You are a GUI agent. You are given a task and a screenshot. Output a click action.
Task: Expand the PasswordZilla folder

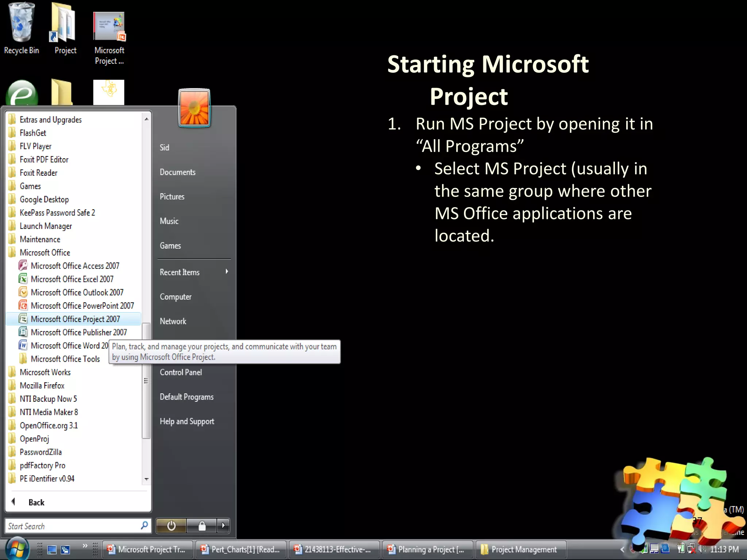35,452
